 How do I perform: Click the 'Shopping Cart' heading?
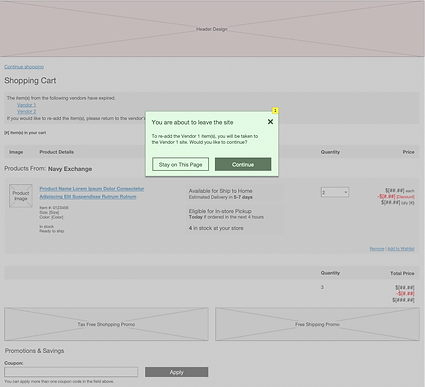tap(30, 81)
